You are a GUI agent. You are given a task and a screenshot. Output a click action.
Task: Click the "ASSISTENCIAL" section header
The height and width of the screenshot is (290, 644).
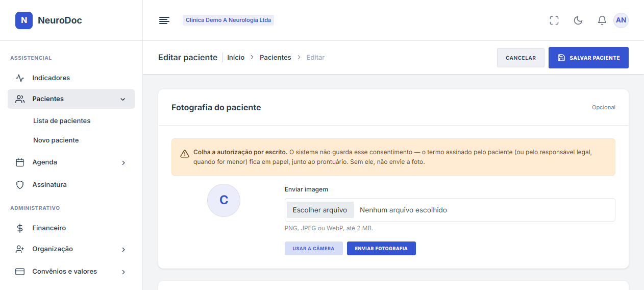click(31, 58)
